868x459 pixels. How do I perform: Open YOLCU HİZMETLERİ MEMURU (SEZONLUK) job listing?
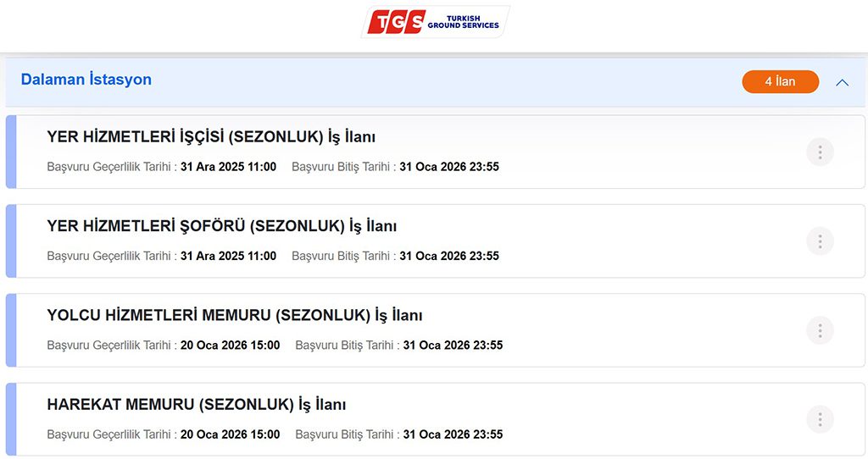pos(235,316)
